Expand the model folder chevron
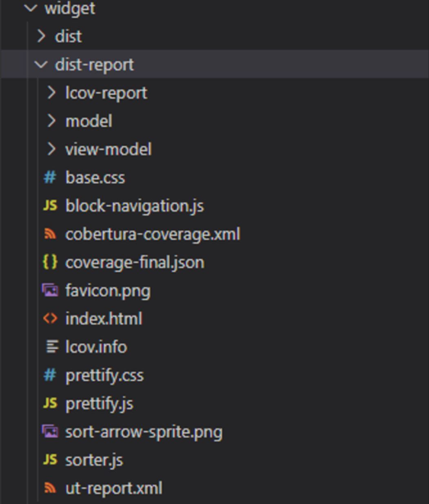Screen dimensions: 429x504 [51, 121]
